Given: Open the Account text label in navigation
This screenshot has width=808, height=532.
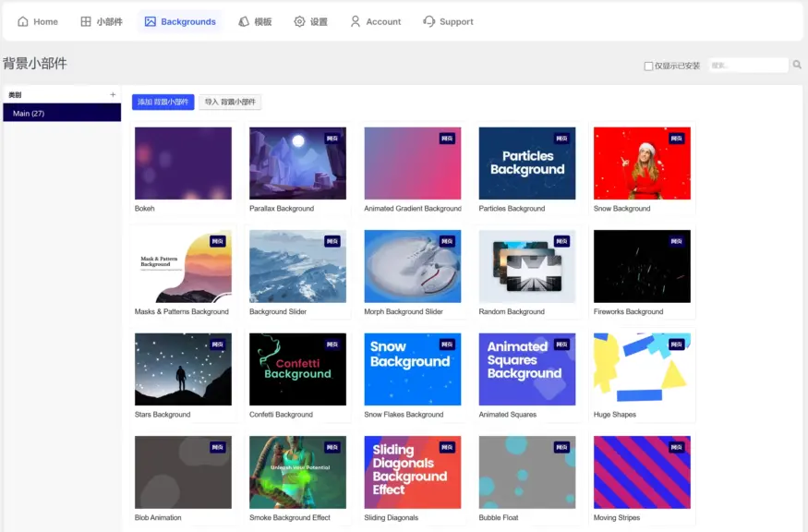Looking at the screenshot, I should click(383, 21).
